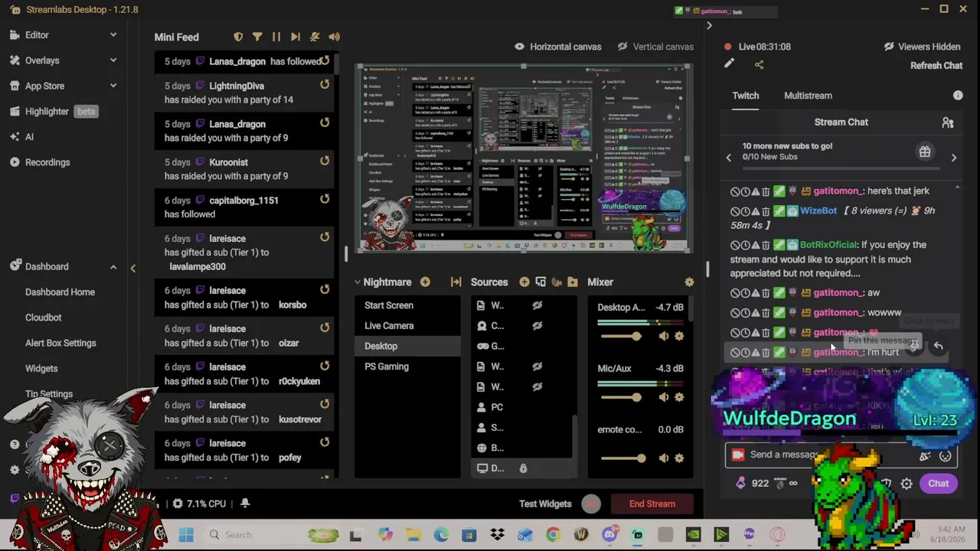Collapse the chat panel with right chevron
The image size is (980, 551).
click(x=709, y=26)
